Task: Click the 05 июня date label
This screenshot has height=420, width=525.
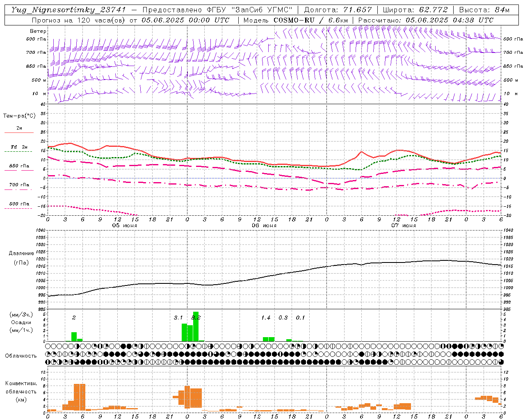Action: pos(125,226)
